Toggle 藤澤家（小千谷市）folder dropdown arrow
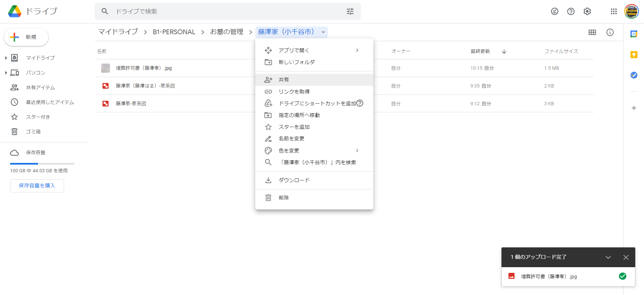 tap(323, 33)
